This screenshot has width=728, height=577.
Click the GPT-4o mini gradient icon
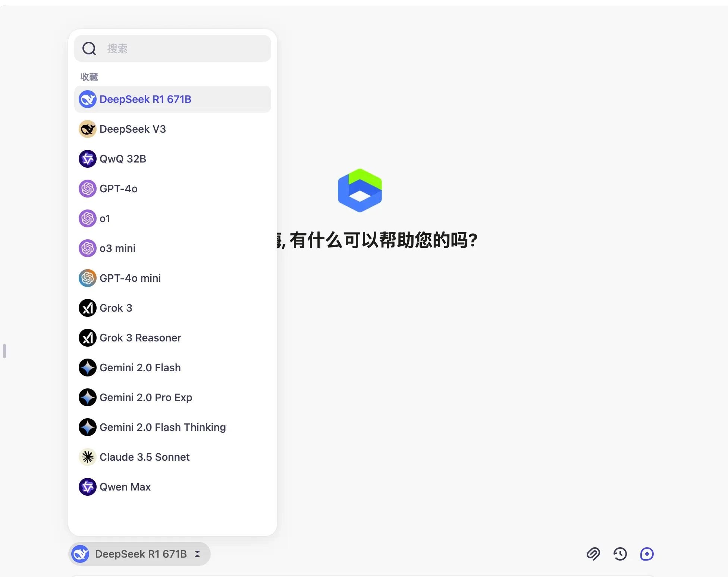point(88,278)
